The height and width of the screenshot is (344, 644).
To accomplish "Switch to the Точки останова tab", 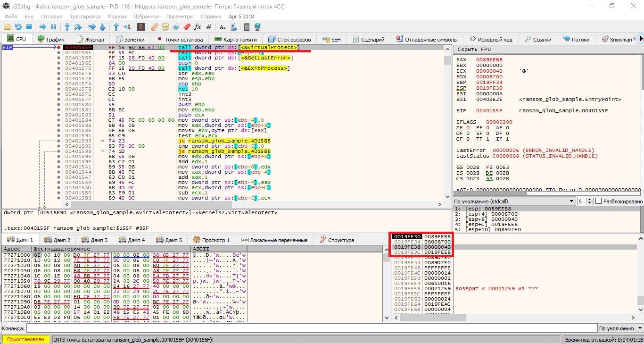I will coord(180,39).
